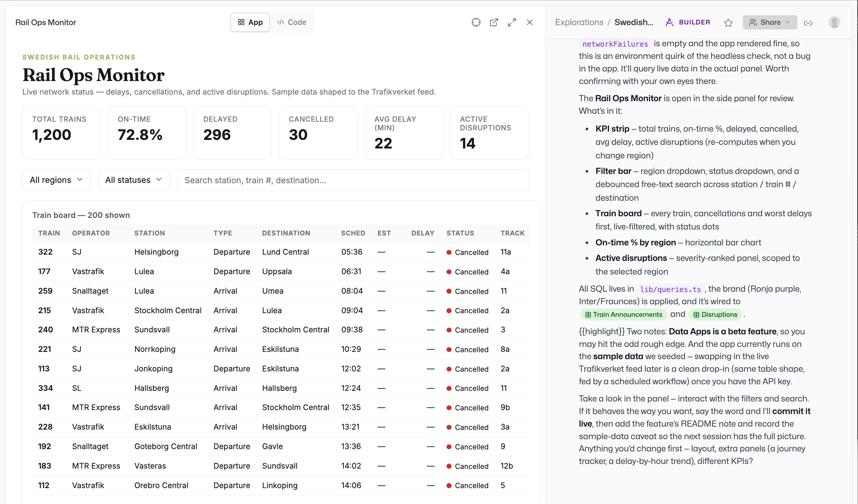Image resolution: width=858 pixels, height=504 pixels.
Task: Click the ON-TIME 72.8% KPI card
Action: point(147,133)
